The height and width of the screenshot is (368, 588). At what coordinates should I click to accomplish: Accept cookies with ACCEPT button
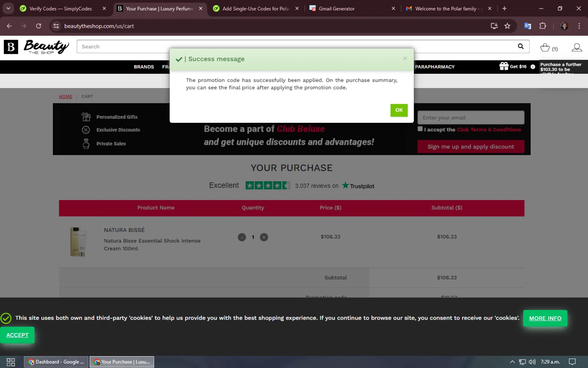17,335
